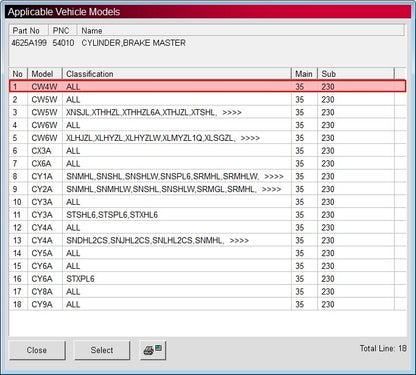
Task: Select part number 4625A199
Action: coord(29,43)
